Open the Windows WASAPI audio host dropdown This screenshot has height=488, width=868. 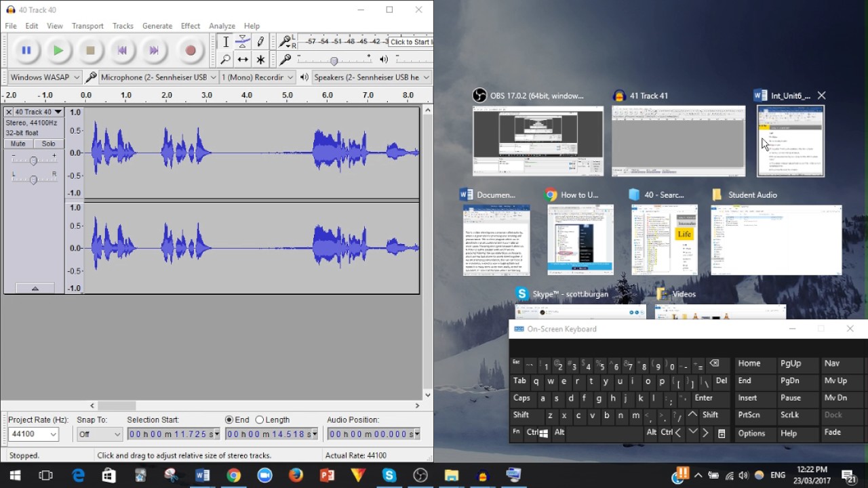[45, 77]
